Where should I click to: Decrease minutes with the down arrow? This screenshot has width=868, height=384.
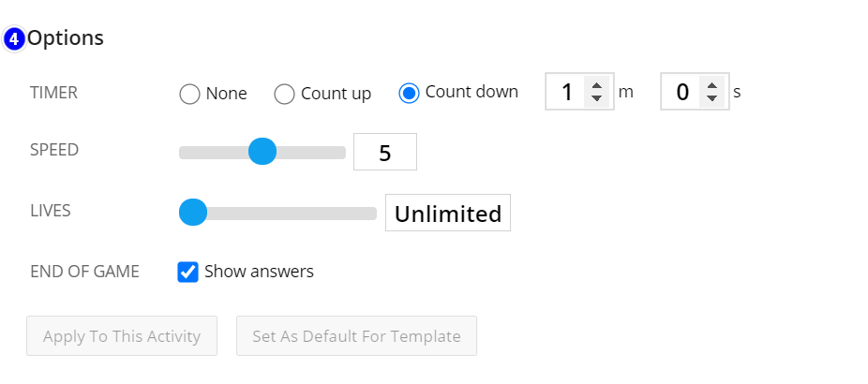point(596,98)
